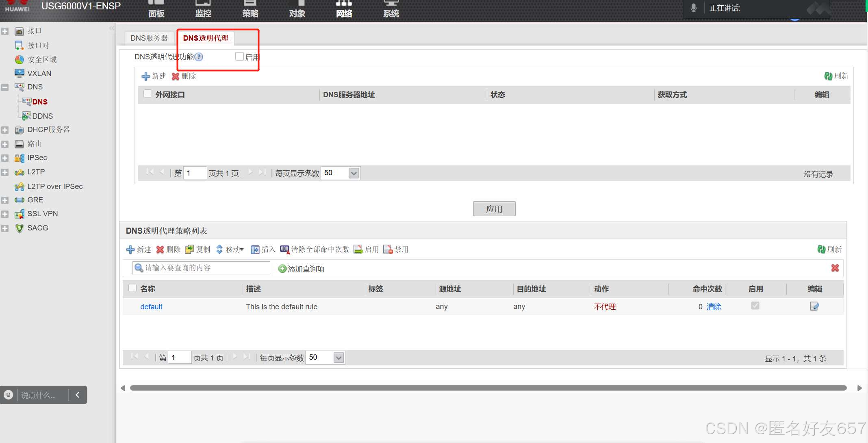Open the upper table page-size dropdown
Viewport: 868px width, 443px height.
[354, 173]
